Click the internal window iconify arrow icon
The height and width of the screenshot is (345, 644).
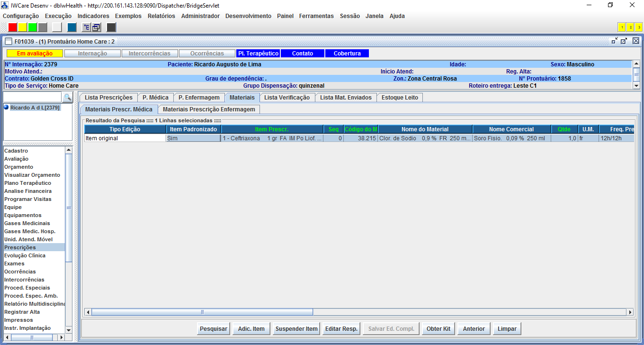point(615,41)
